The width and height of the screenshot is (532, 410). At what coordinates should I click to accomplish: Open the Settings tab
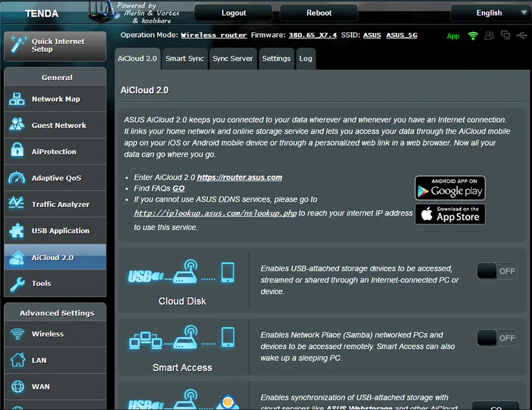pyautogui.click(x=276, y=59)
